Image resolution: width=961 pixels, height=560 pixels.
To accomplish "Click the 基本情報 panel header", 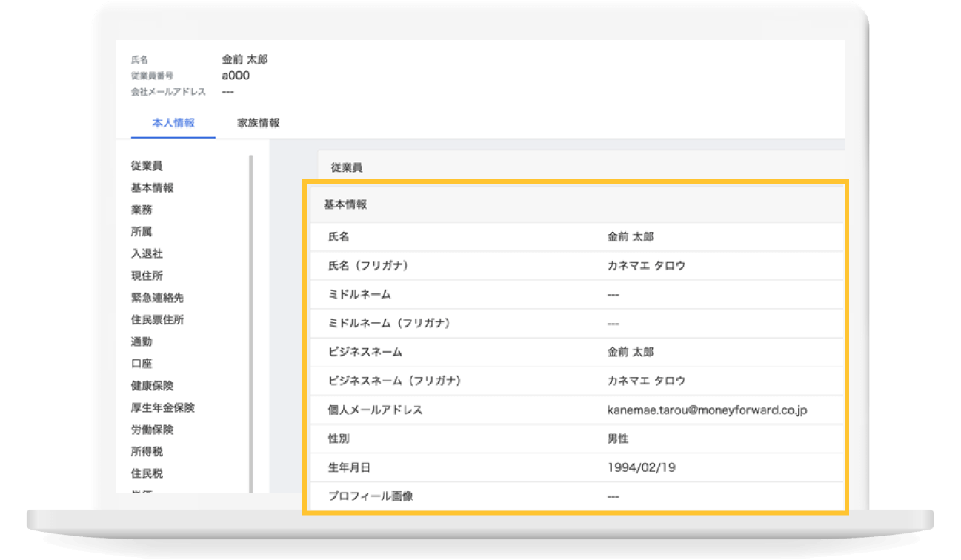I will click(x=576, y=204).
